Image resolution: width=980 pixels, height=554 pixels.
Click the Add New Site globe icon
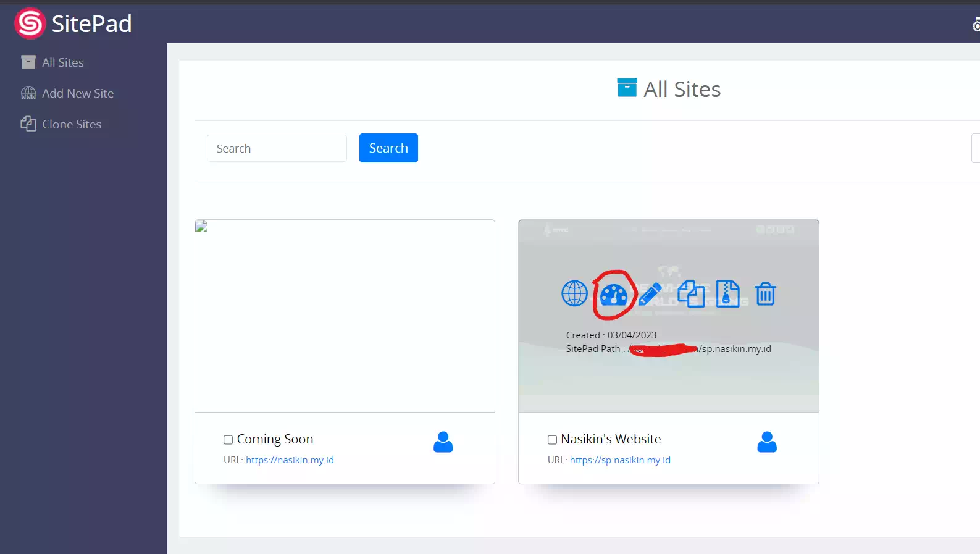coord(28,93)
